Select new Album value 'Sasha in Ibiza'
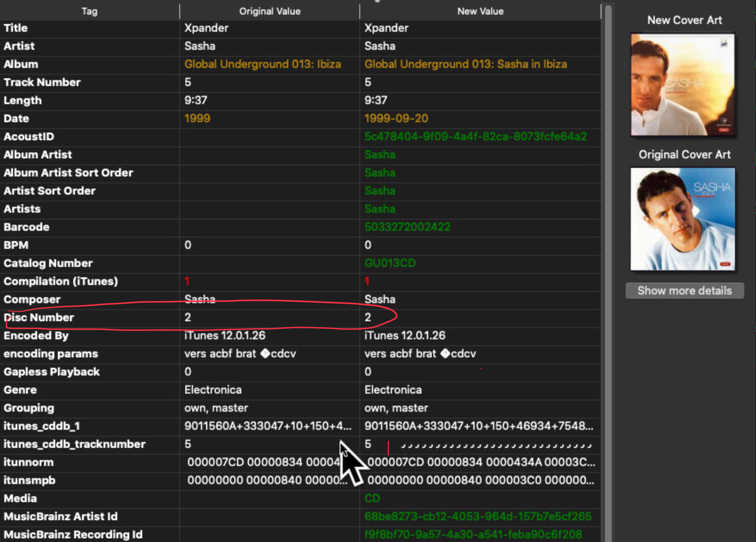The width and height of the screenshot is (756, 542). (x=465, y=64)
